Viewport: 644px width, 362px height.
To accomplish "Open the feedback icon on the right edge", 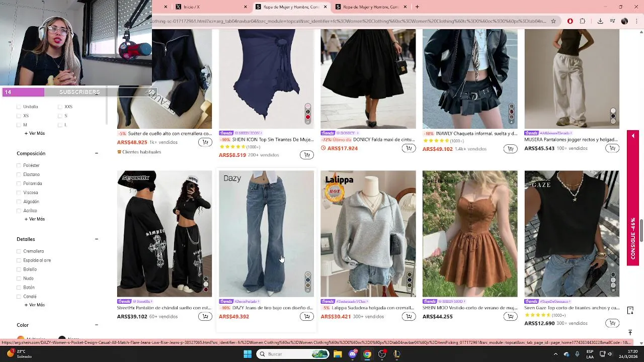I will tap(630, 310).
